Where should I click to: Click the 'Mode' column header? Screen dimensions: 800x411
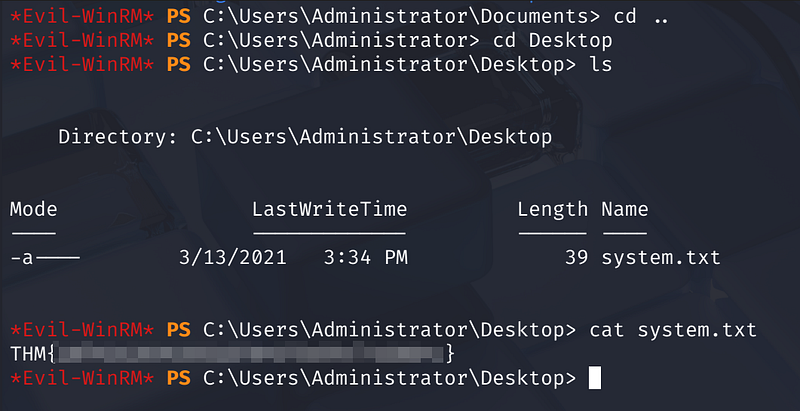(x=34, y=209)
